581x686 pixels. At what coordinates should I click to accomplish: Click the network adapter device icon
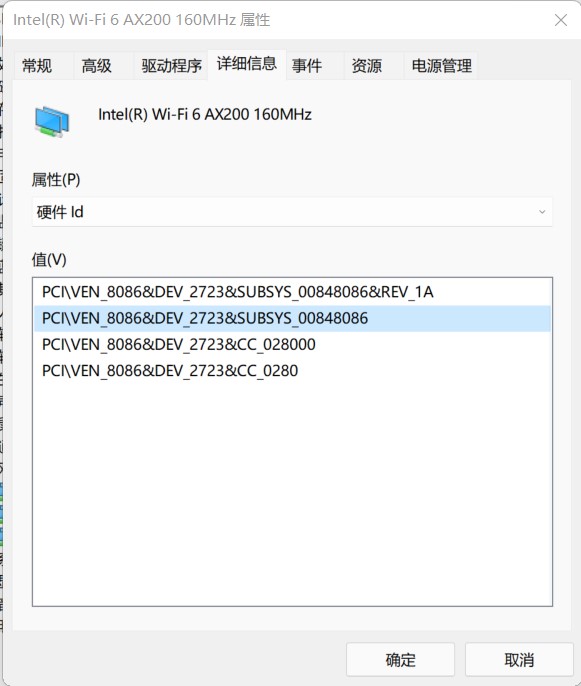52,121
